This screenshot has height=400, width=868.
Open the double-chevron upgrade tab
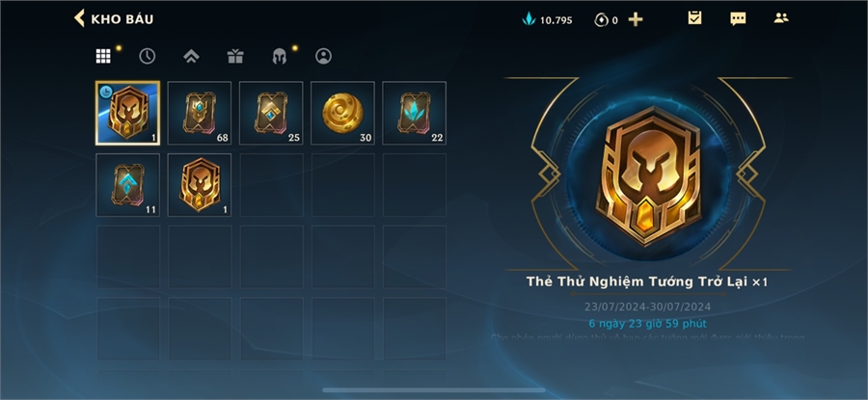191,56
